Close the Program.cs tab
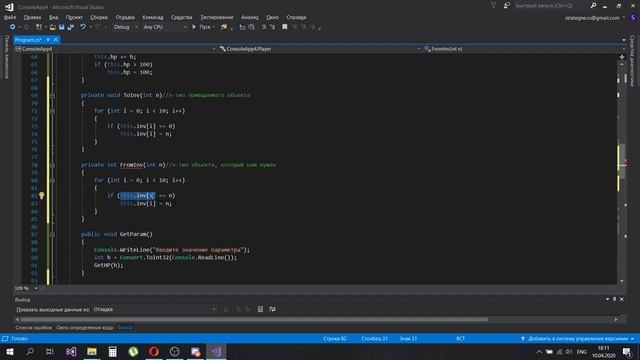The image size is (640, 360). pyautogui.click(x=56, y=40)
